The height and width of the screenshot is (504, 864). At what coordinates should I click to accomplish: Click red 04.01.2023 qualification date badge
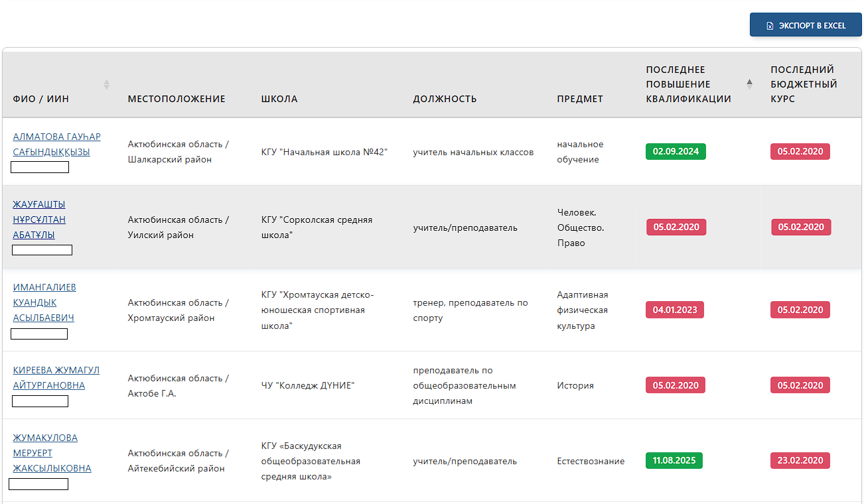(675, 310)
